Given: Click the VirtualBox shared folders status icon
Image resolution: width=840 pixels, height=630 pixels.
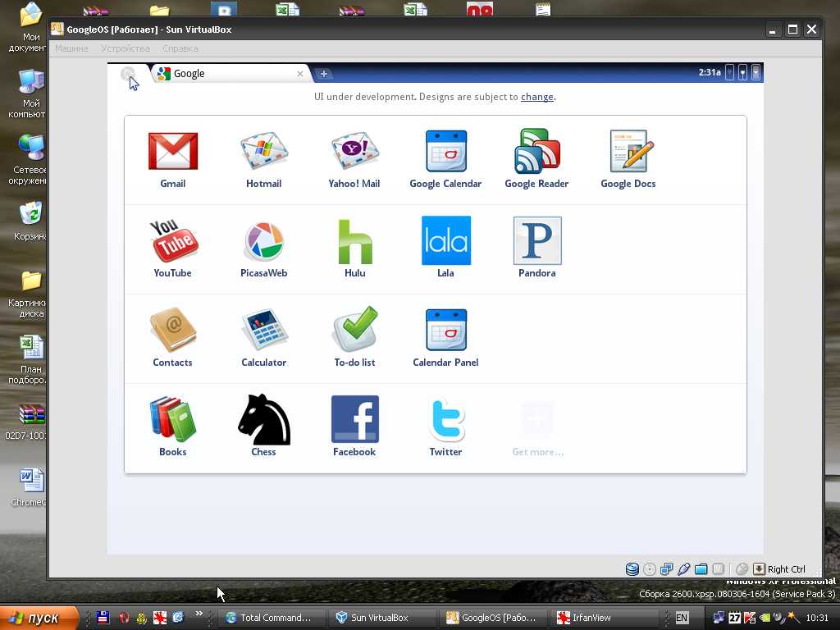Looking at the screenshot, I should (x=701, y=569).
